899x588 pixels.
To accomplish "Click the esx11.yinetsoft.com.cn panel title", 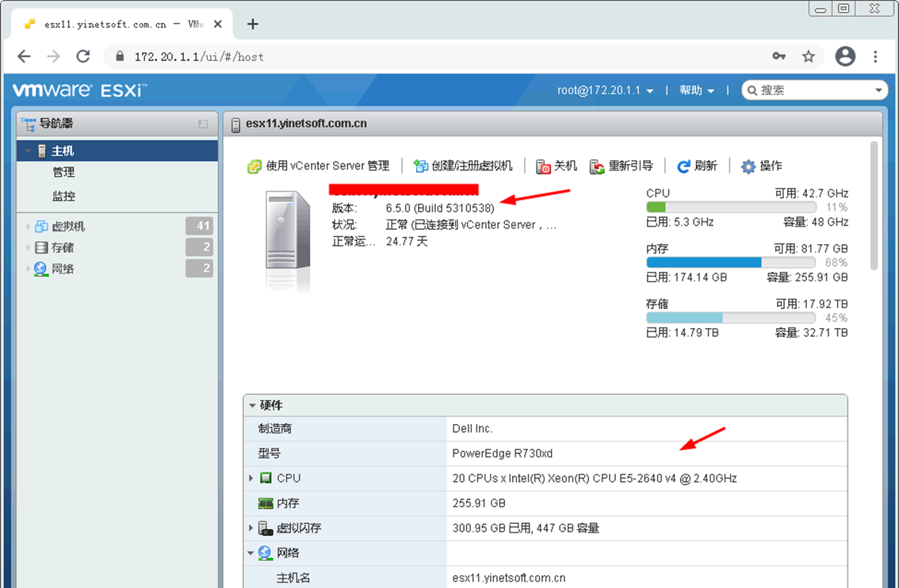I will (306, 123).
